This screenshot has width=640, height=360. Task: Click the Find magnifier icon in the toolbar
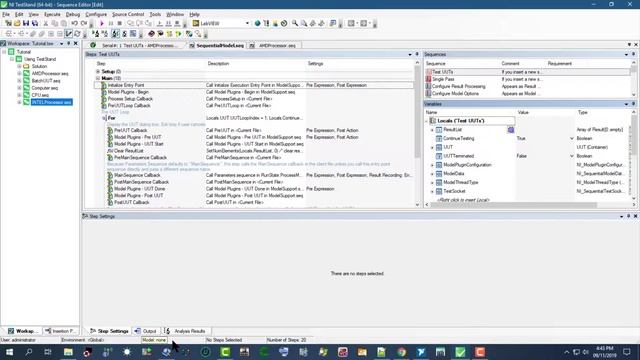[x=295, y=23]
